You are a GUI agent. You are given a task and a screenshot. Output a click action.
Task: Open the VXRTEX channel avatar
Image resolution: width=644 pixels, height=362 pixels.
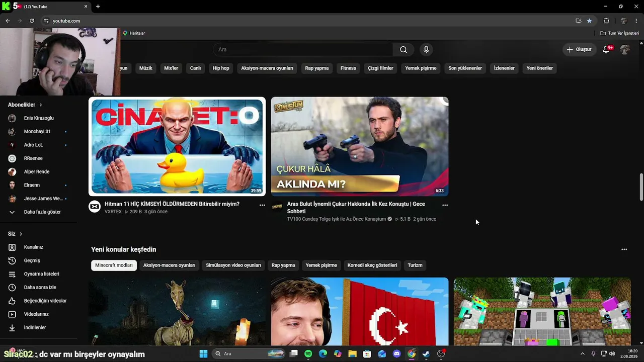pyautogui.click(x=95, y=207)
